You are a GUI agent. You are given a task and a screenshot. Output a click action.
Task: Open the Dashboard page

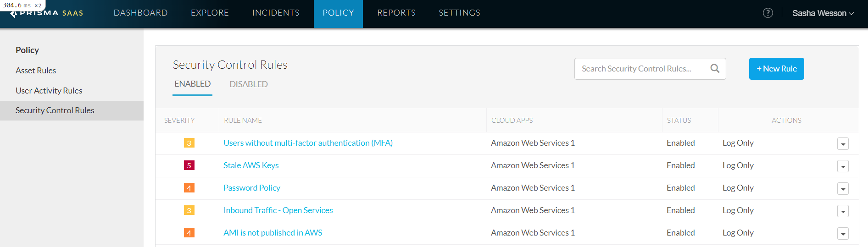click(x=140, y=13)
